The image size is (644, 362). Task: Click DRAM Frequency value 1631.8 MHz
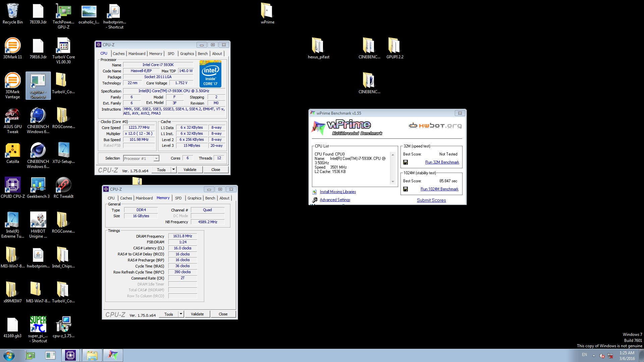point(182,236)
